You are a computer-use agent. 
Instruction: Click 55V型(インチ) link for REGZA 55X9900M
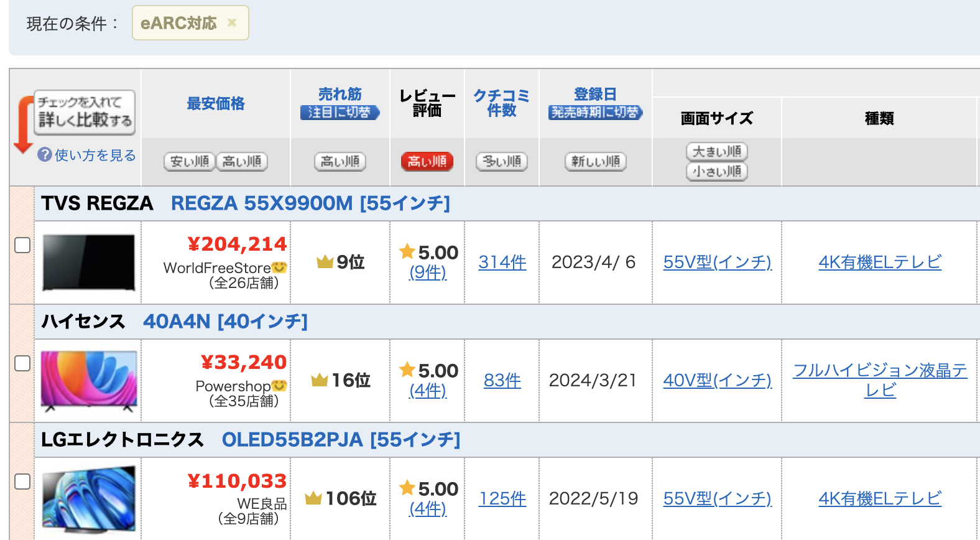coord(718,262)
